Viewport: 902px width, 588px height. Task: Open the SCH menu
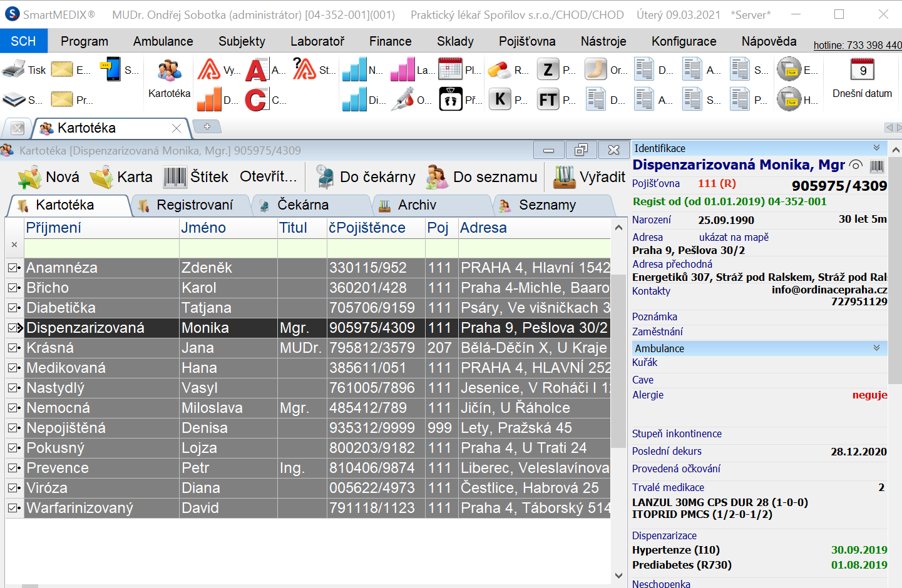[x=23, y=41]
